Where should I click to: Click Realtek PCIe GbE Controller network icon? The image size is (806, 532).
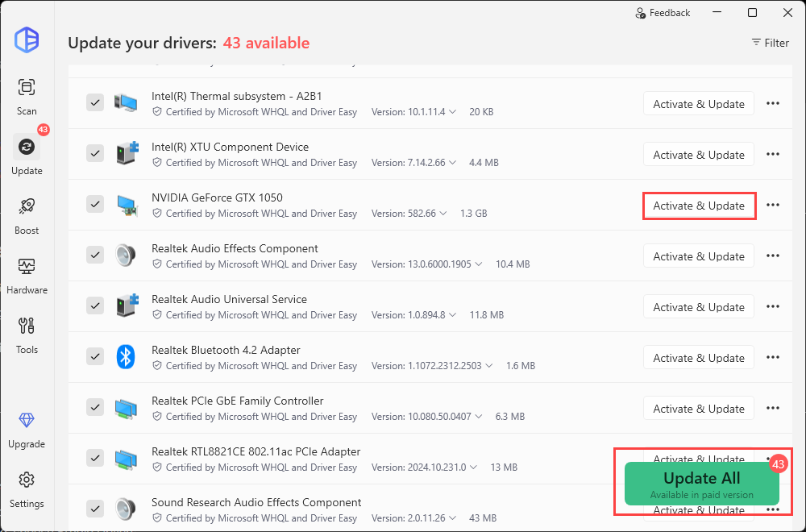point(126,408)
